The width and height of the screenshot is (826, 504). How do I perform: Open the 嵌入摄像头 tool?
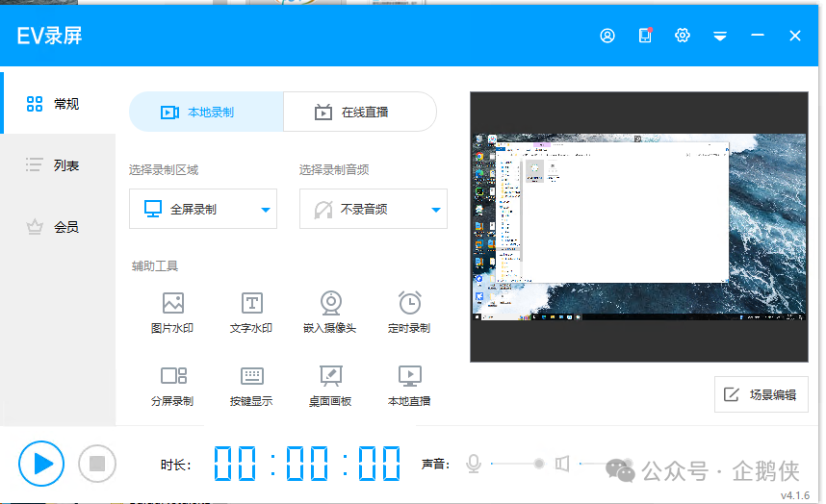click(x=330, y=313)
